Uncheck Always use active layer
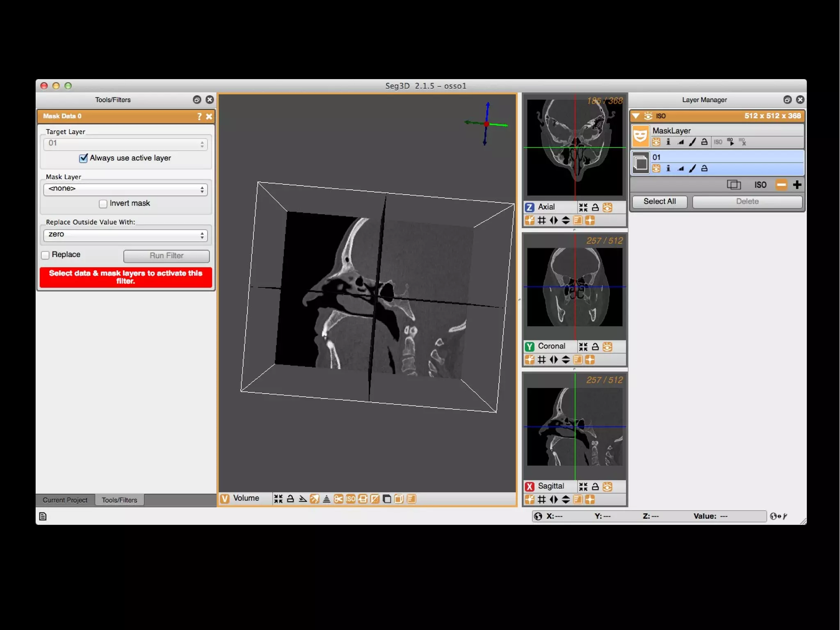This screenshot has width=840, height=630. point(83,158)
